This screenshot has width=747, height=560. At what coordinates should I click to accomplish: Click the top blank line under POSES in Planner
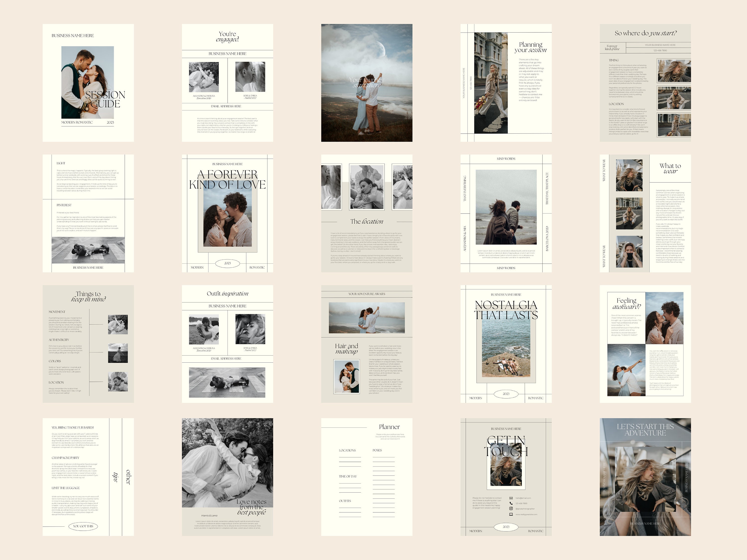(384, 457)
